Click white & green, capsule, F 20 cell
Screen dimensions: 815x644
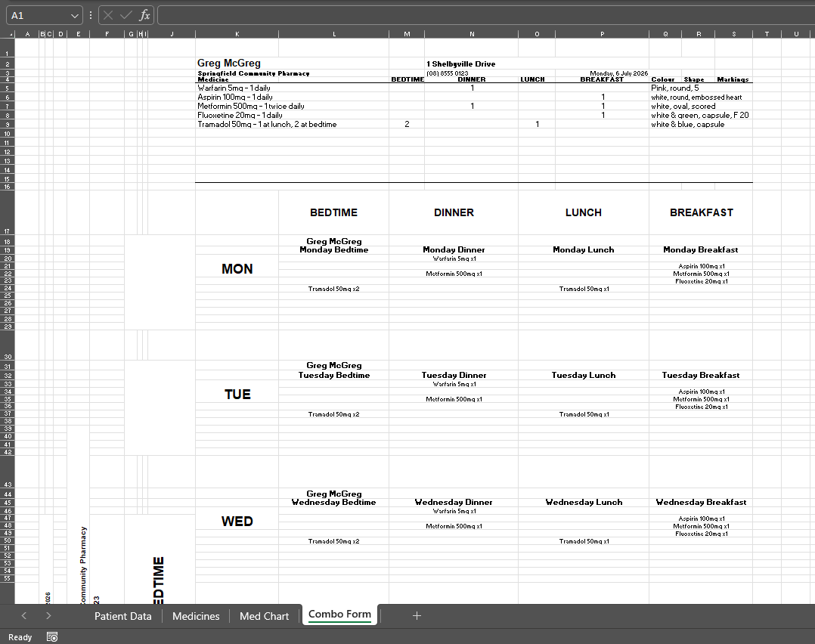(x=699, y=116)
